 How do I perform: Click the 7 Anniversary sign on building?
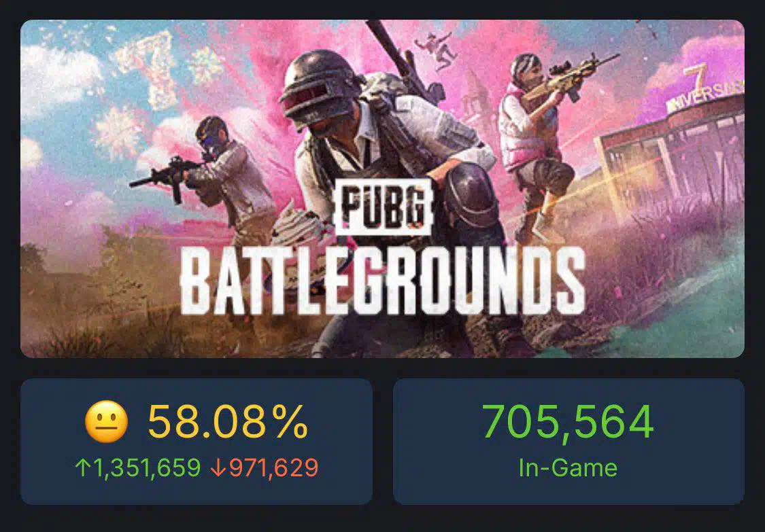tap(707, 89)
